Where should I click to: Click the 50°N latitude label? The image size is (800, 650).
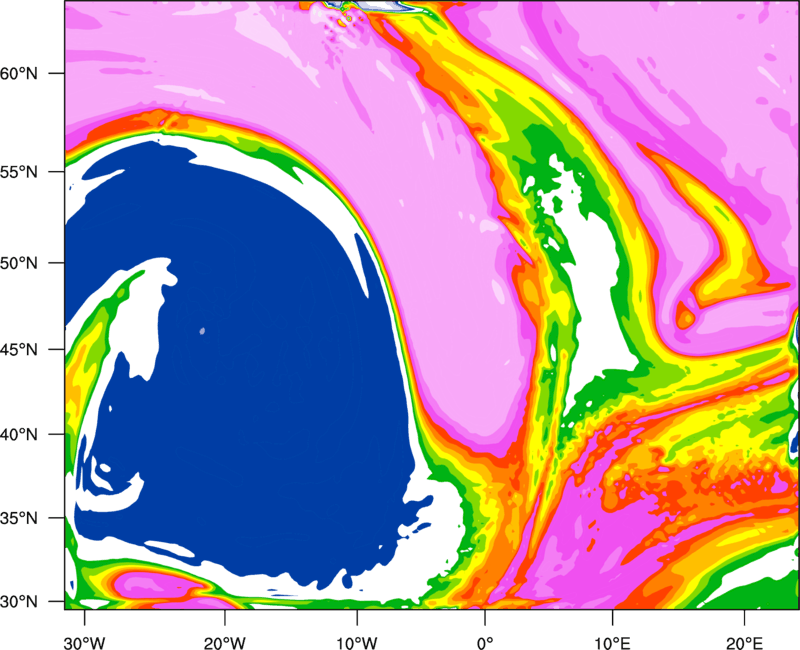(19, 264)
